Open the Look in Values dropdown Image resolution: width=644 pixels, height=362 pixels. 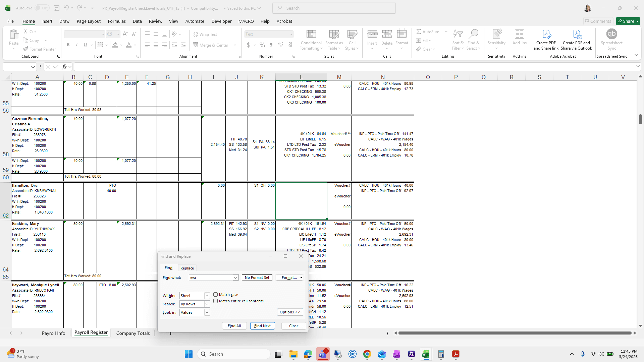(207, 312)
